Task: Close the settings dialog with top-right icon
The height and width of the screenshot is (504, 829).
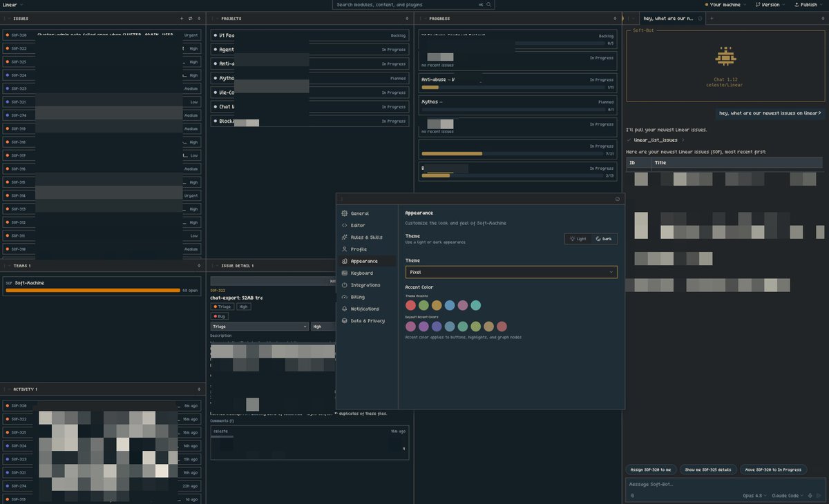Action: click(618, 199)
